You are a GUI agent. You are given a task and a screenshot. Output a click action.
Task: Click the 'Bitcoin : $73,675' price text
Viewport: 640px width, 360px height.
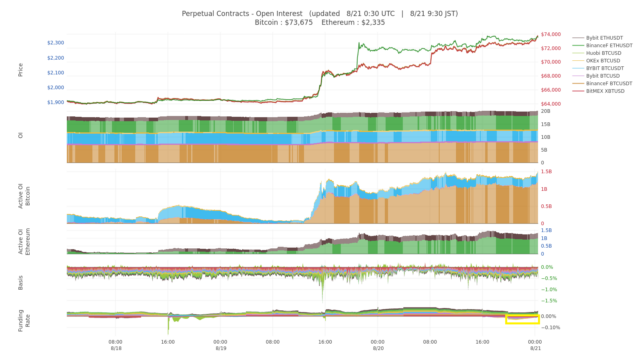pos(284,22)
